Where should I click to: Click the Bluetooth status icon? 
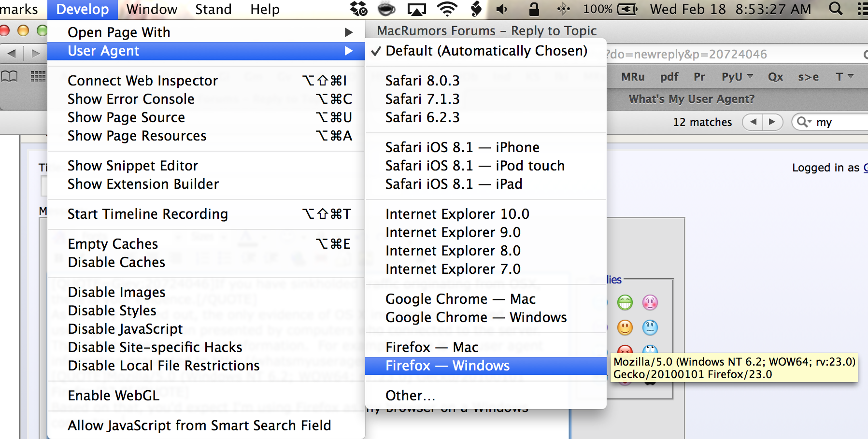[x=563, y=9]
